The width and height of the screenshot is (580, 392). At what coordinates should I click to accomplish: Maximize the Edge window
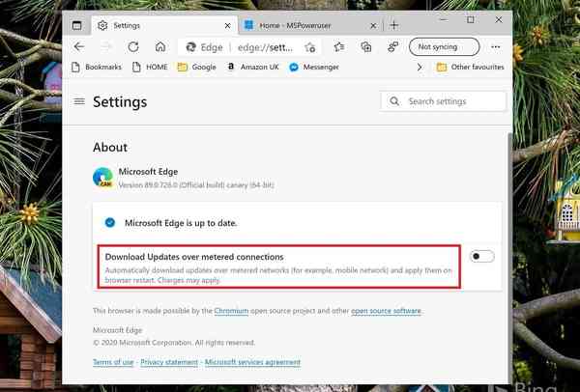click(x=471, y=19)
